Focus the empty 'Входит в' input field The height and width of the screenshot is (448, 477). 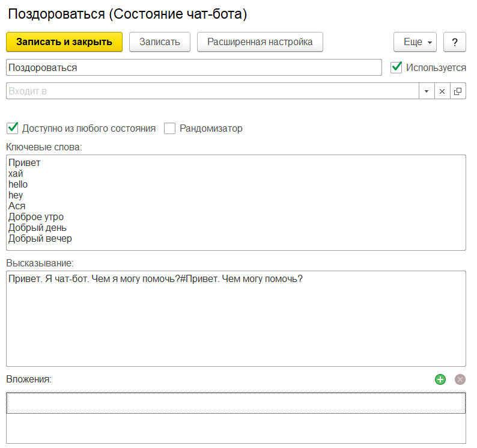coord(211,91)
